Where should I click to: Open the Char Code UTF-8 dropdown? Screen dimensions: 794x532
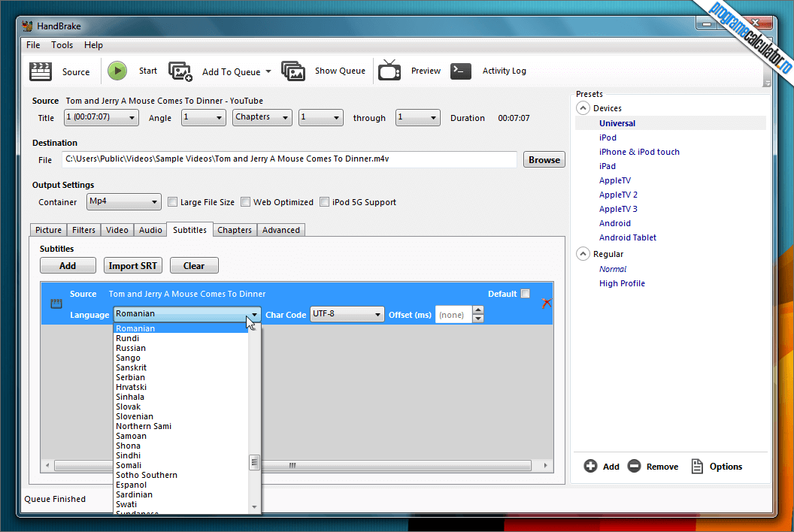(347, 314)
